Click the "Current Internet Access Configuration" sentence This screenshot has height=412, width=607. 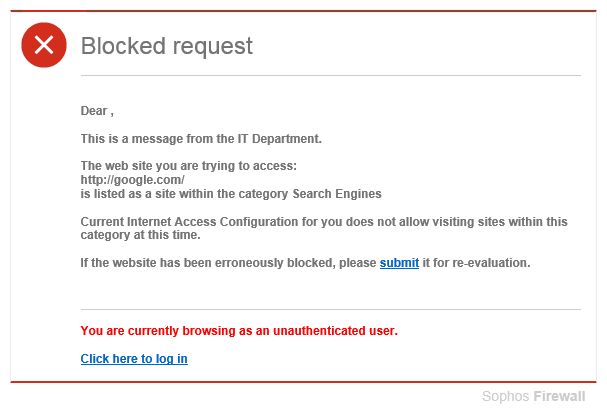(324, 222)
